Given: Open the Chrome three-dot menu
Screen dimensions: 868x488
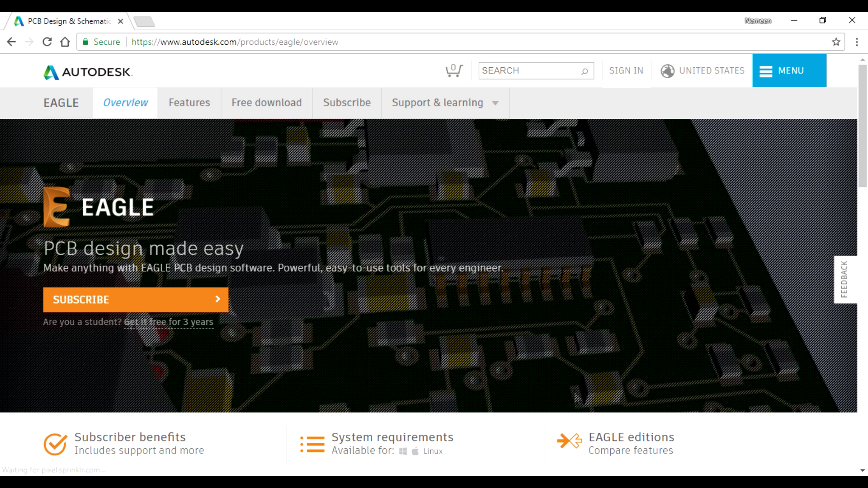Looking at the screenshot, I should (857, 42).
